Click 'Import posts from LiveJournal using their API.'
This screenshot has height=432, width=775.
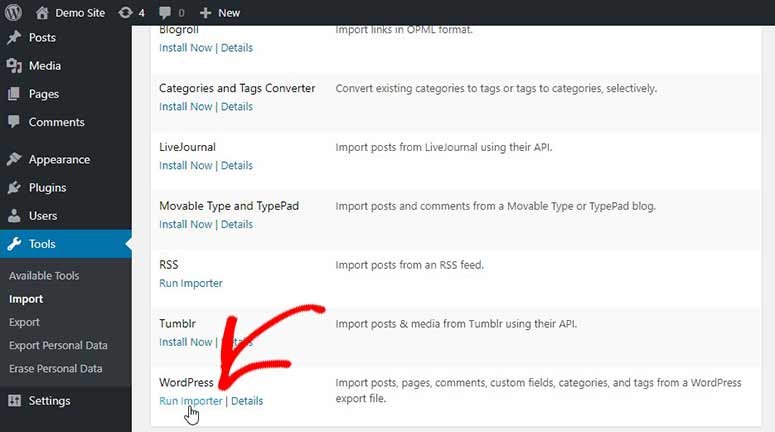(x=444, y=147)
